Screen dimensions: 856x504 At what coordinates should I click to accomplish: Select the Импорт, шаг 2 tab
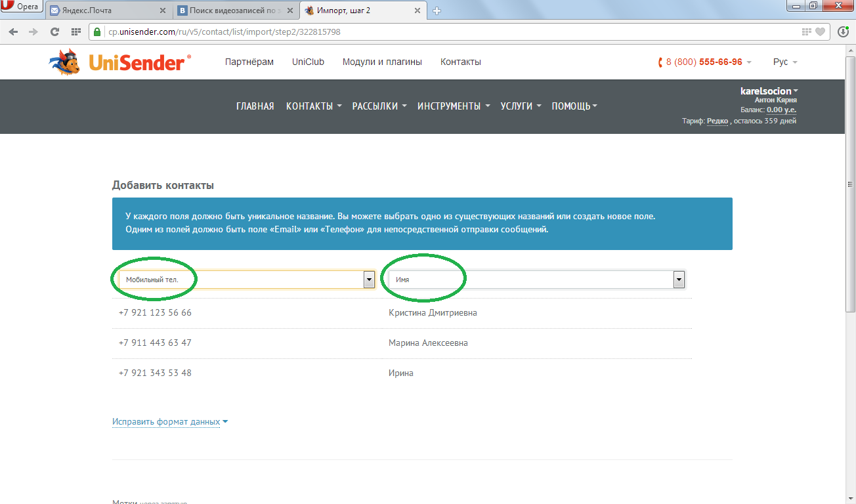364,10
